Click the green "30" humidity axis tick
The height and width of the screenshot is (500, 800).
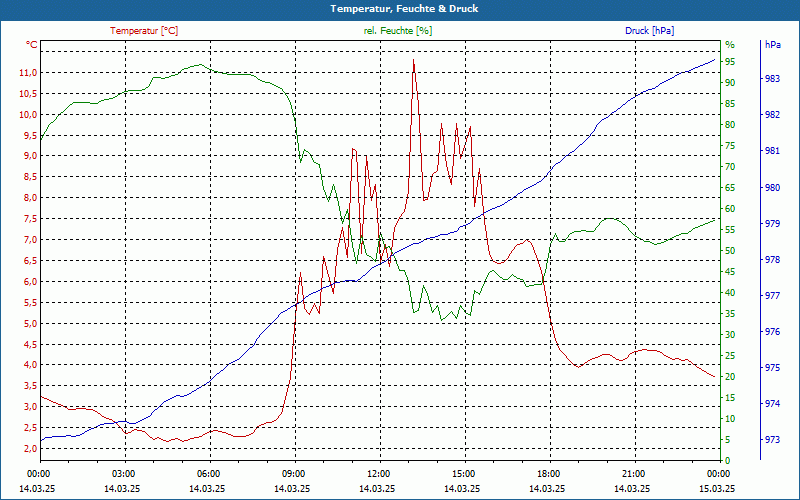tap(730, 335)
